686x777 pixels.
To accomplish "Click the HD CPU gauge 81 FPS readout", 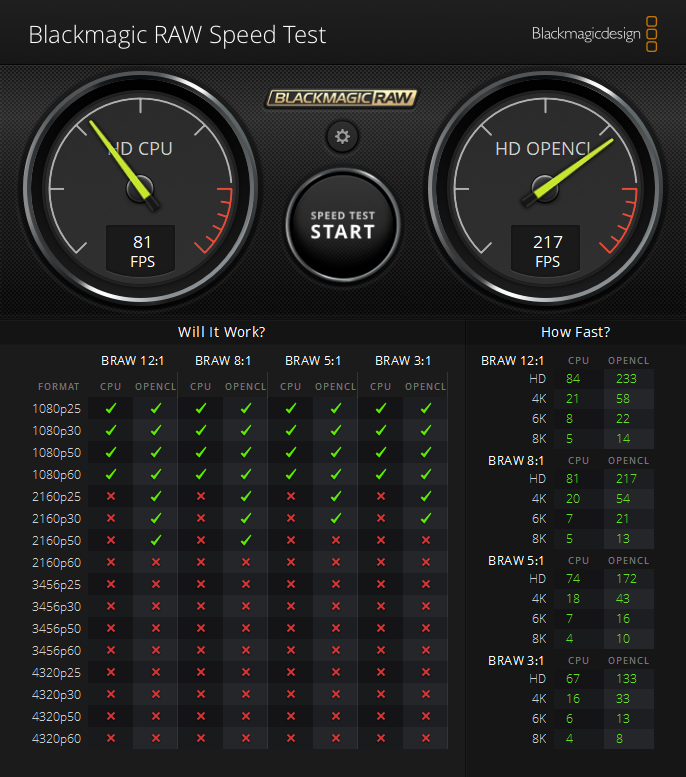I will coord(141,250).
